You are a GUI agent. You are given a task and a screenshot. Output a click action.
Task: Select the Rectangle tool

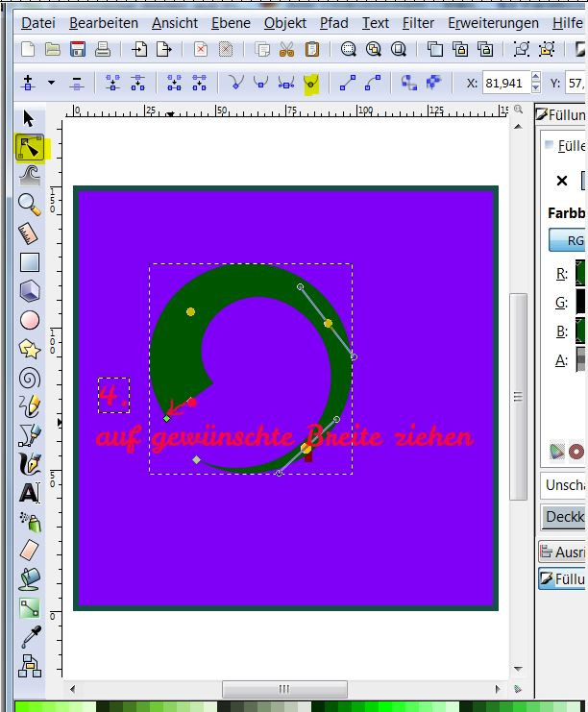click(30, 262)
